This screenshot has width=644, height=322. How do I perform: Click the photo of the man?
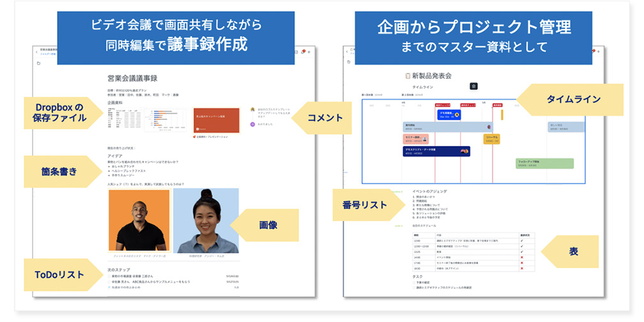(x=139, y=220)
